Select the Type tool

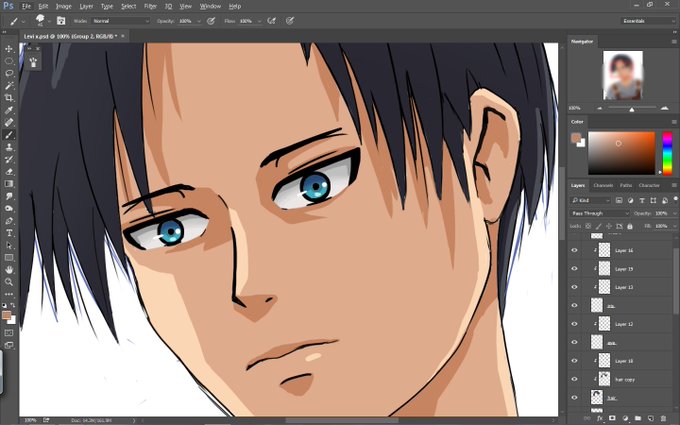tap(9, 233)
